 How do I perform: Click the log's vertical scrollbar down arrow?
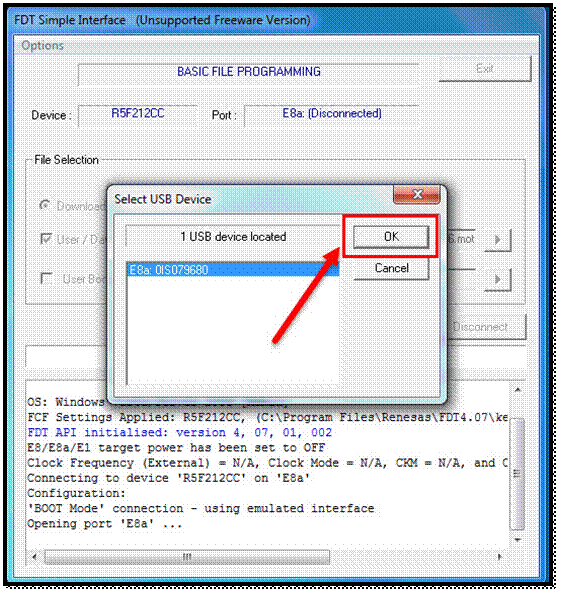tap(518, 540)
